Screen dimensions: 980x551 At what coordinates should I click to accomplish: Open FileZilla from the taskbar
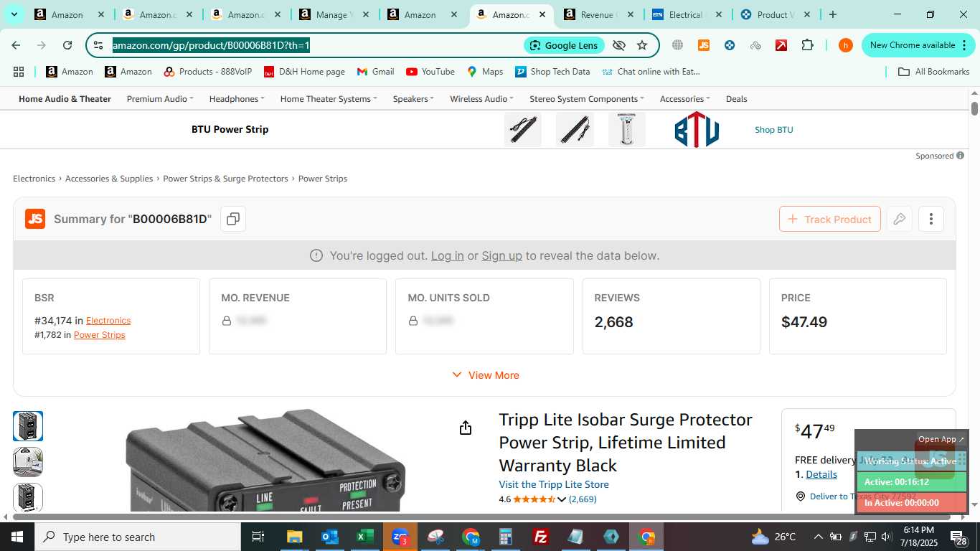point(541,537)
